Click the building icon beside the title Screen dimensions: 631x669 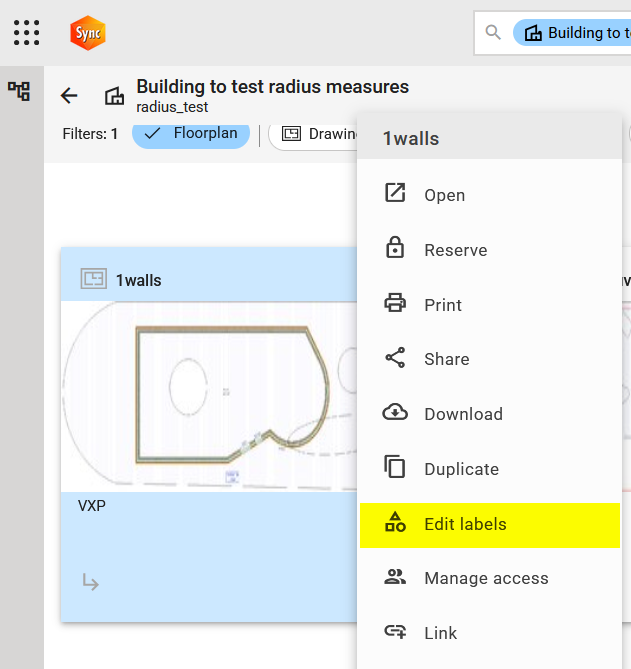point(115,96)
